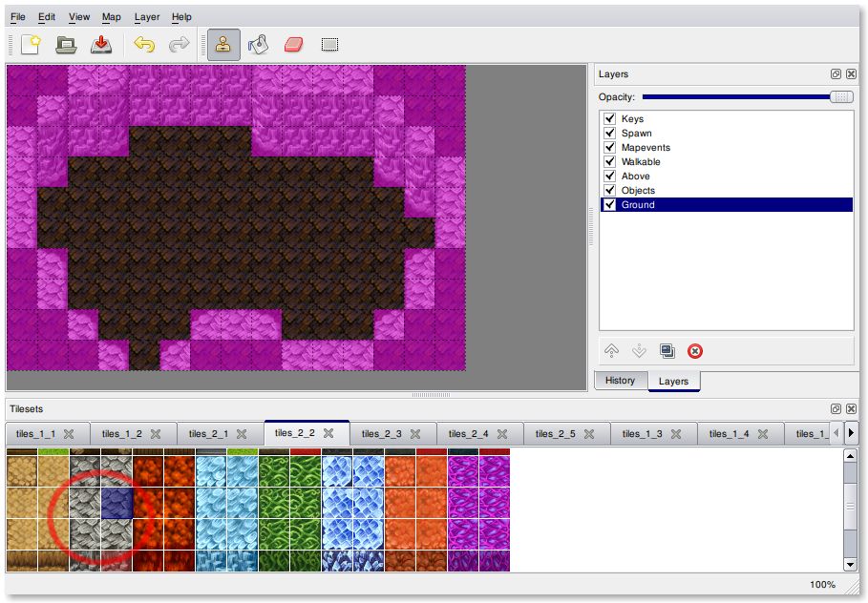Switch to the tiles_2_3 tileset tab
Viewport: 868px width, 603px height.
click(x=382, y=434)
